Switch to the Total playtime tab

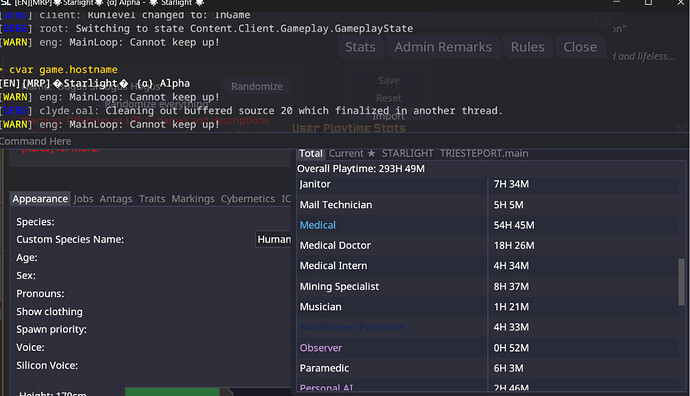point(311,154)
